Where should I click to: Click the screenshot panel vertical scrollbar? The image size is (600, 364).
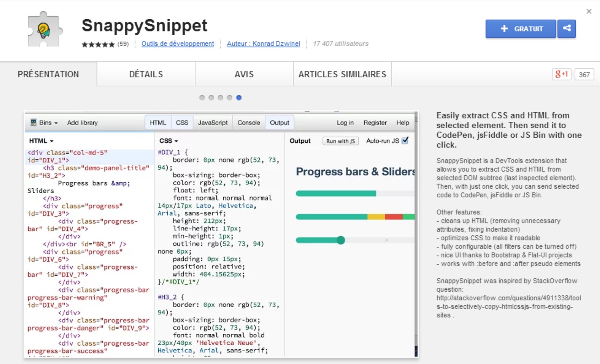tap(416, 234)
